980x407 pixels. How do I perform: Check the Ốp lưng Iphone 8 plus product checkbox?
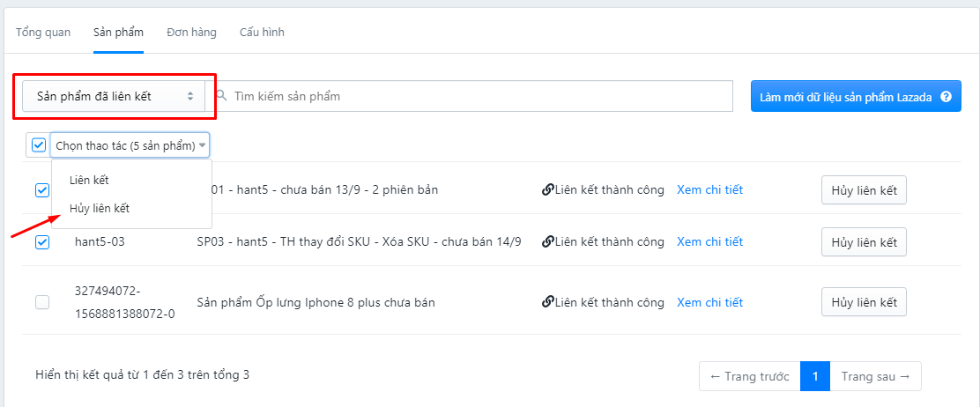click(x=42, y=302)
